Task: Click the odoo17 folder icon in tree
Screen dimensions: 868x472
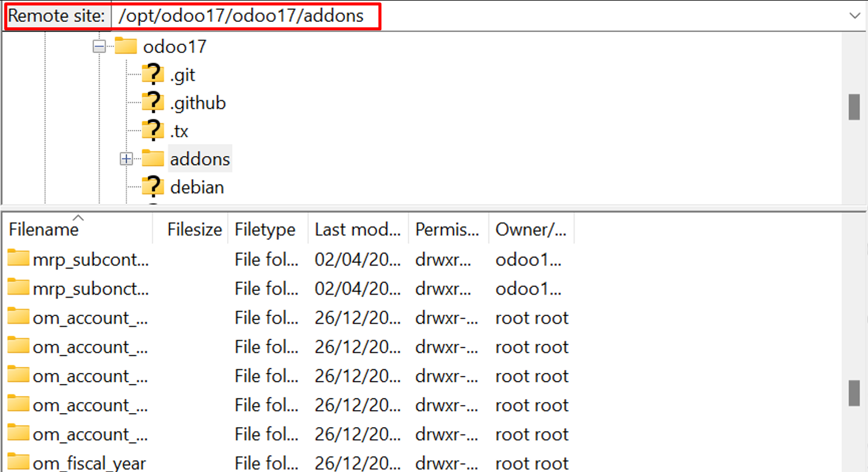Action: 126,46
